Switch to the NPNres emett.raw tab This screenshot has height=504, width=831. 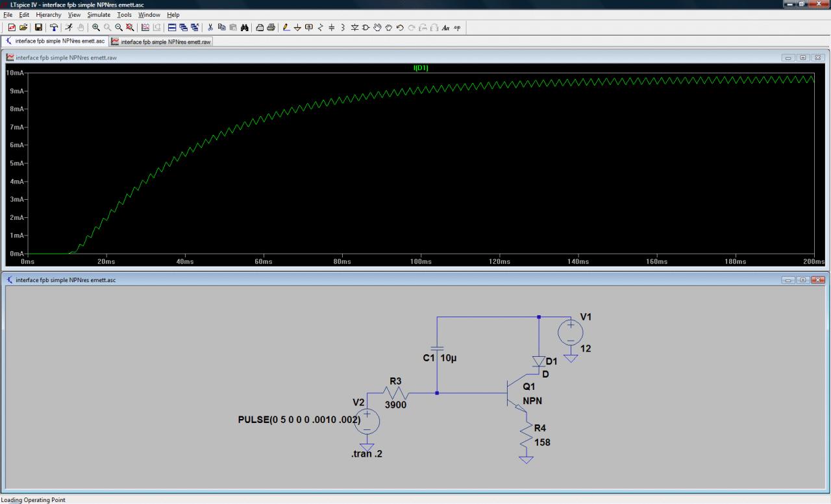[x=161, y=42]
